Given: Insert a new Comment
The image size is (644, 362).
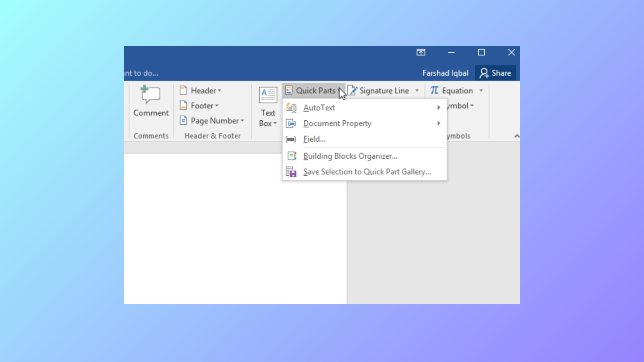Looking at the screenshot, I should 151,101.
